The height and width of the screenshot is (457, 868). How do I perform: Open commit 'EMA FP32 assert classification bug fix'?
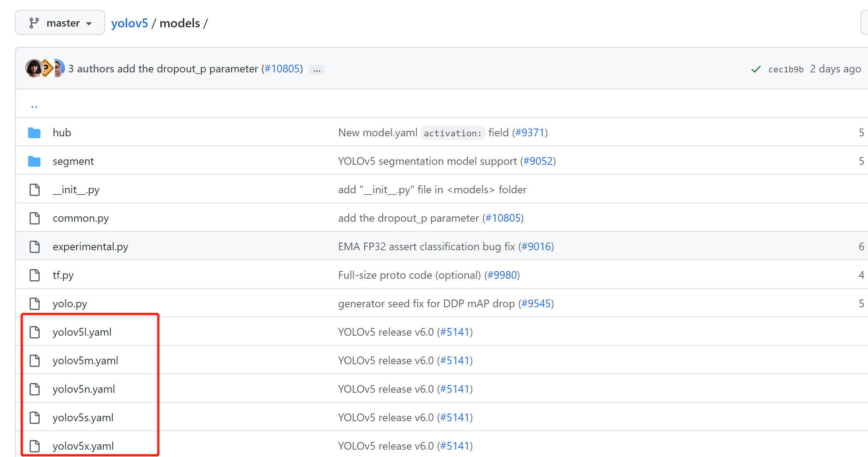[x=426, y=246]
